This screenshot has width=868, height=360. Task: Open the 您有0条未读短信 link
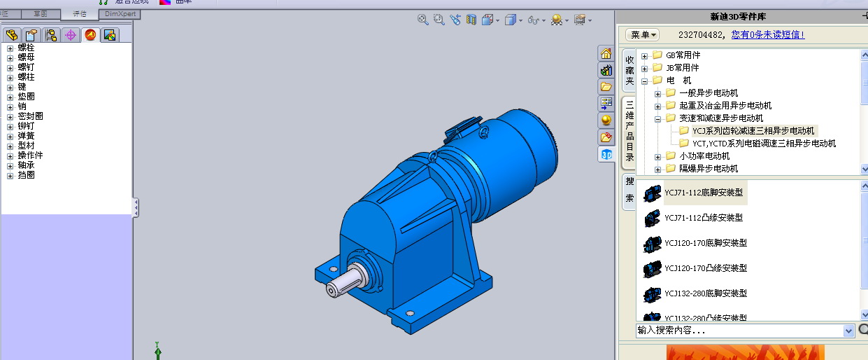coord(768,34)
